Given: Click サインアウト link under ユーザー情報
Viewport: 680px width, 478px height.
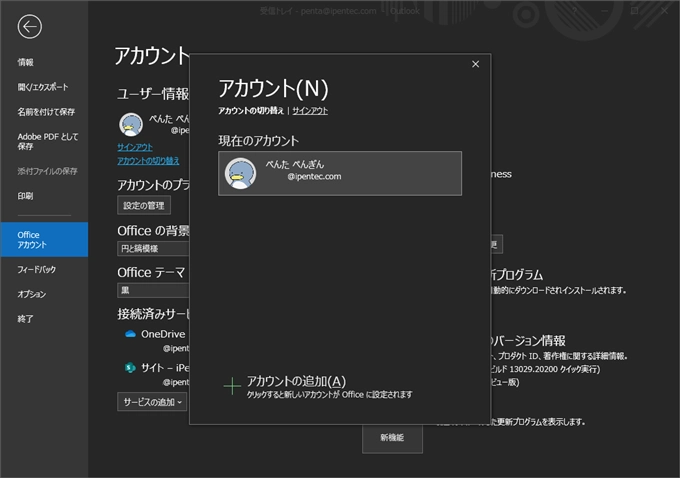Looking at the screenshot, I should (135, 147).
